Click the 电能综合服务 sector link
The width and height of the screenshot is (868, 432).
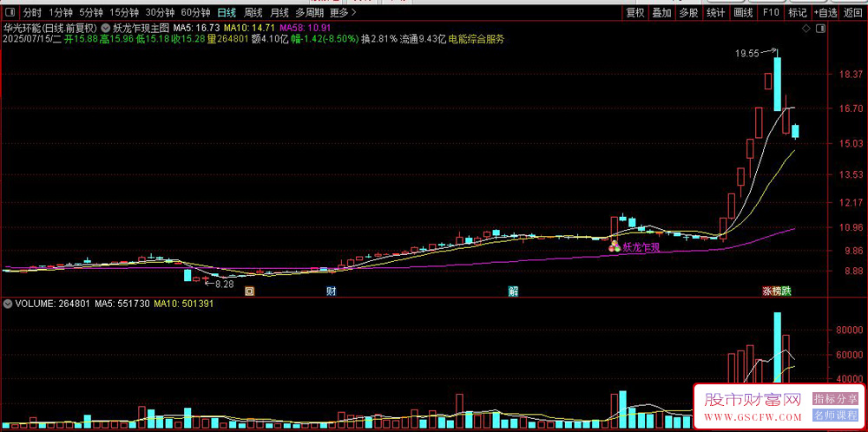[476, 39]
